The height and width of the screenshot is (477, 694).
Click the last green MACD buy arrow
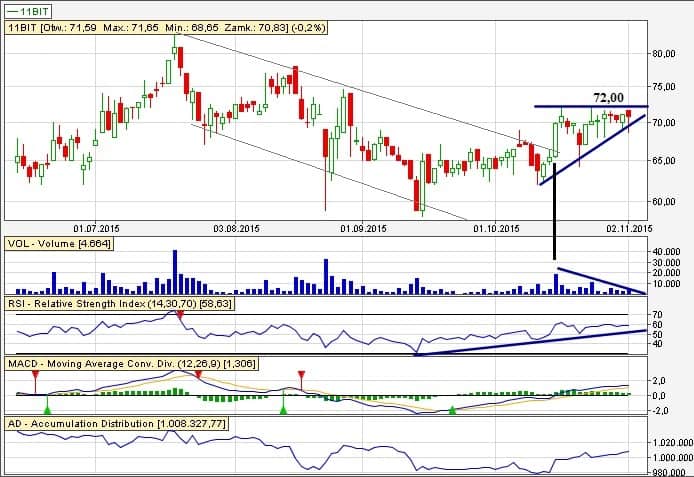tap(453, 410)
